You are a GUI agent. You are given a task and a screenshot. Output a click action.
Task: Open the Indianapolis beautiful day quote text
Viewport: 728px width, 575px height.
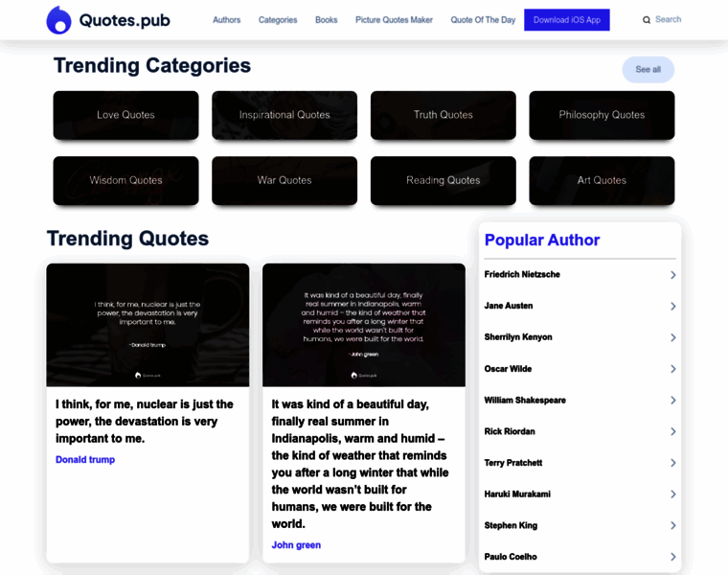pyautogui.click(x=360, y=464)
